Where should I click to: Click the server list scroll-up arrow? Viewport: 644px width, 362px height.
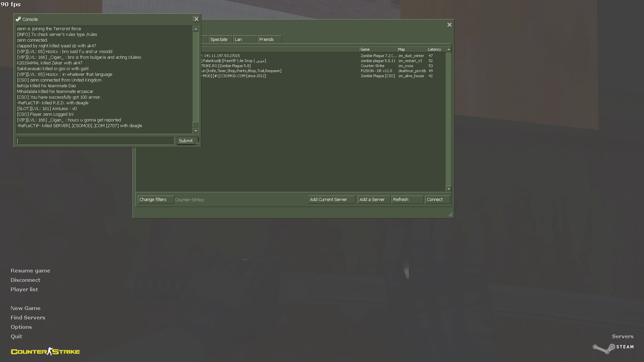click(x=448, y=49)
